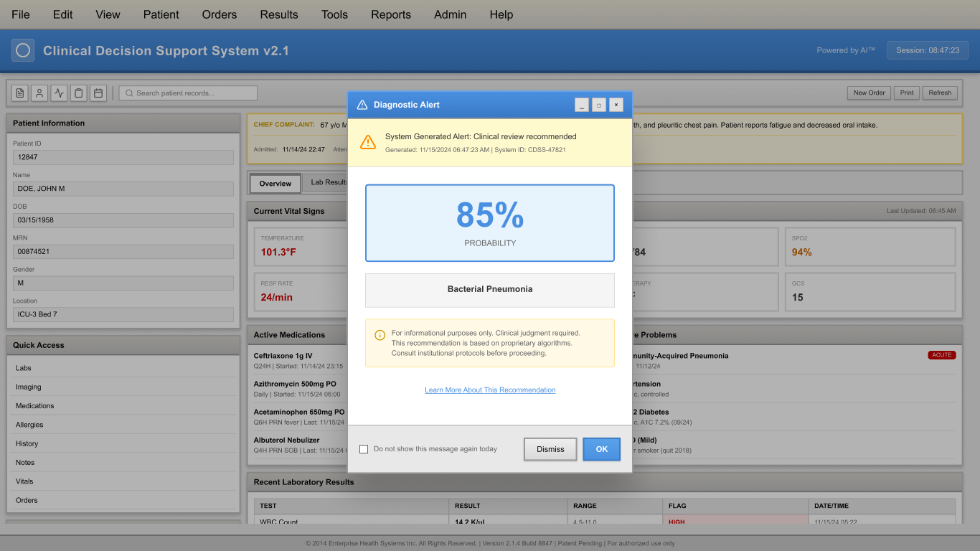
Task: Focus the Search patient records field
Action: tap(188, 93)
